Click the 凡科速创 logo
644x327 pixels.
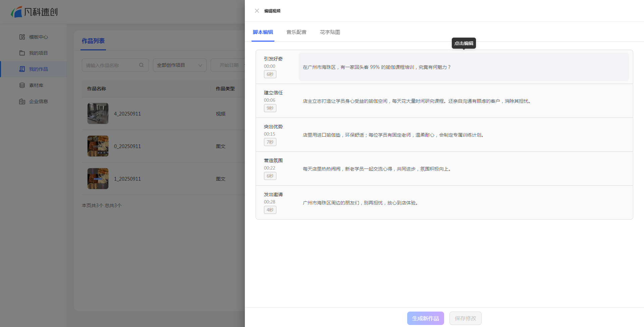[x=34, y=12]
